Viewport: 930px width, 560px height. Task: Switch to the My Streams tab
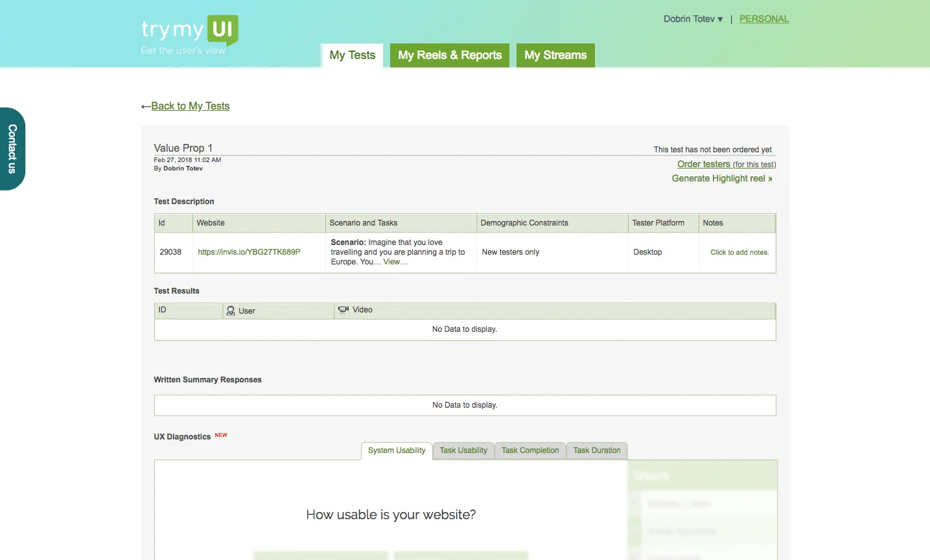[555, 55]
